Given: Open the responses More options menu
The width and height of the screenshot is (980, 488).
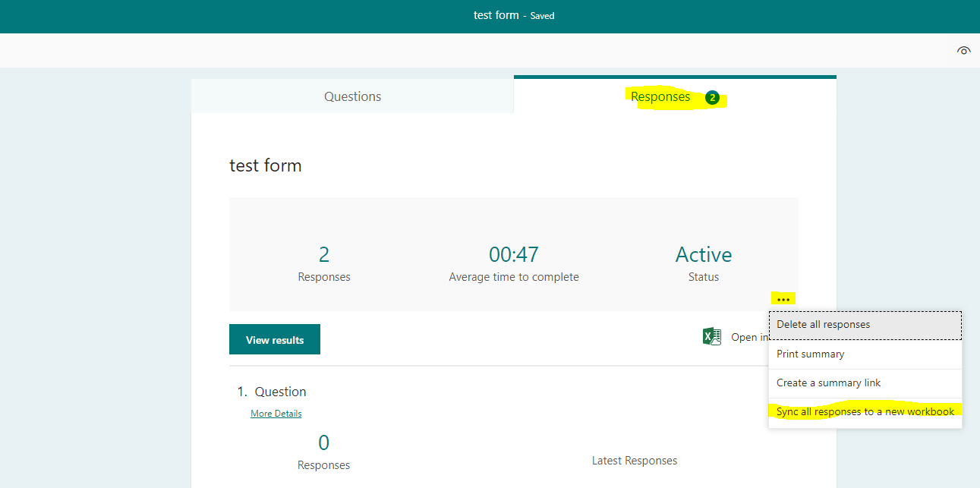Looking at the screenshot, I should (x=784, y=298).
